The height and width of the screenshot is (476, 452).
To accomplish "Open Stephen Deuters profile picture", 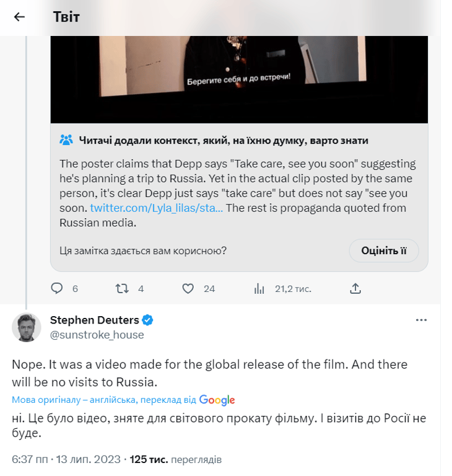I will point(27,327).
